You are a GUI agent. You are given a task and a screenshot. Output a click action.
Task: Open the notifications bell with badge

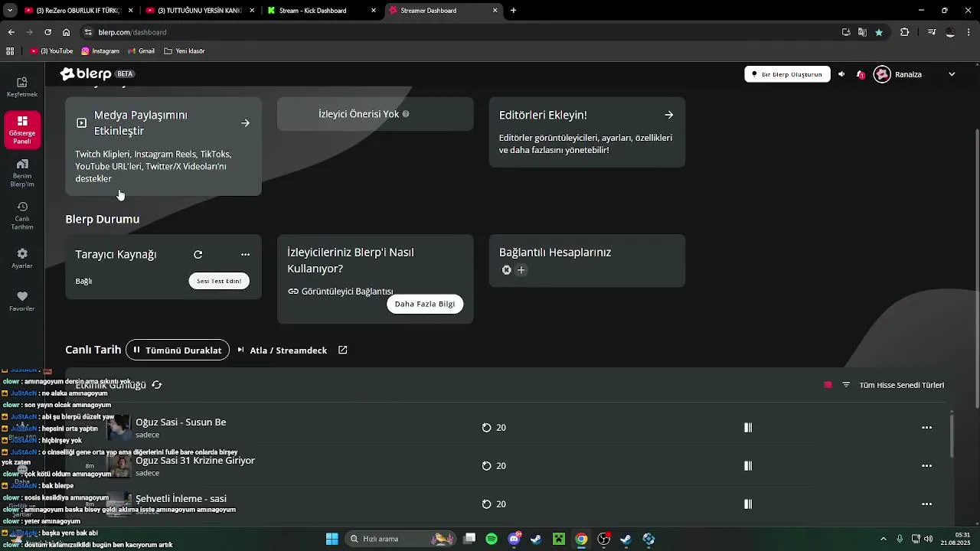tap(861, 74)
